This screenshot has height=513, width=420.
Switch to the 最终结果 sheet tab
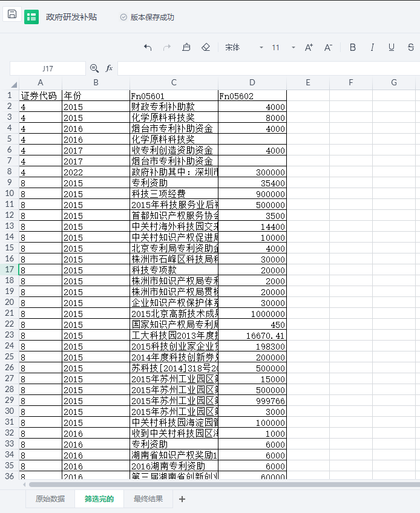(148, 498)
